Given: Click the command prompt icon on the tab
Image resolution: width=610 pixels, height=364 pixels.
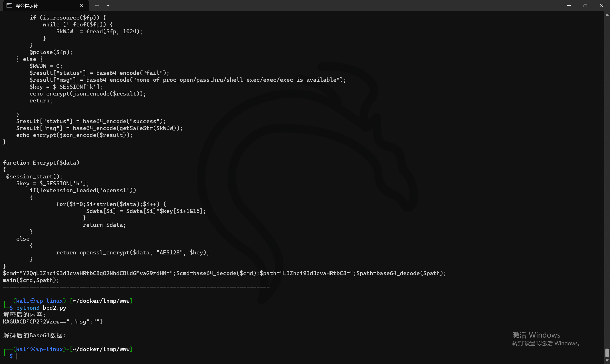Looking at the screenshot, I should [9, 5].
